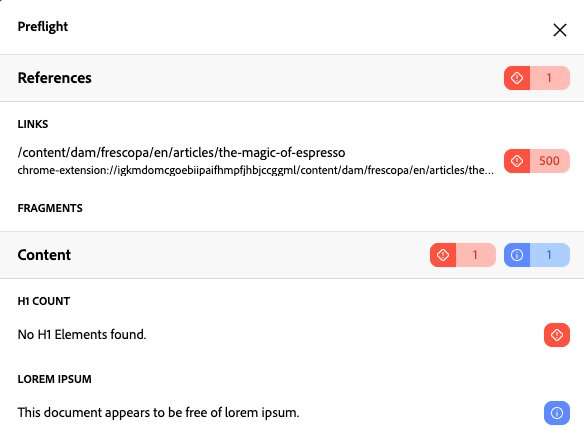The image size is (584, 444).
Task: Open the the-magic-of-espresso link path
Action: coord(181,153)
